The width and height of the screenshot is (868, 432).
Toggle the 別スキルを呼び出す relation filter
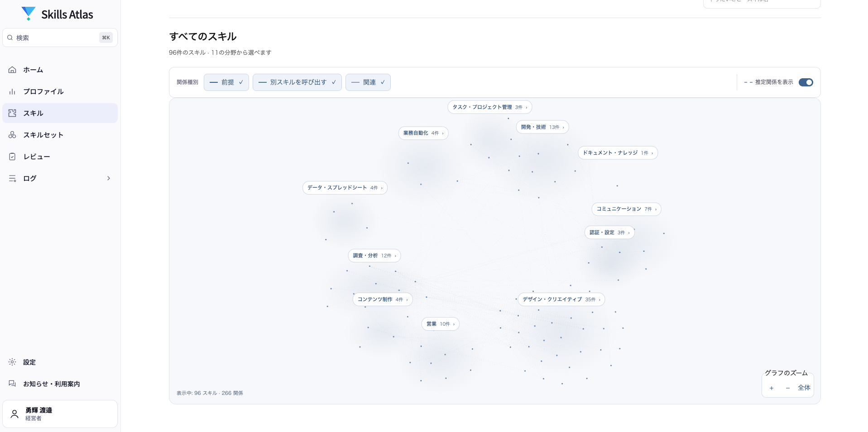point(297,82)
